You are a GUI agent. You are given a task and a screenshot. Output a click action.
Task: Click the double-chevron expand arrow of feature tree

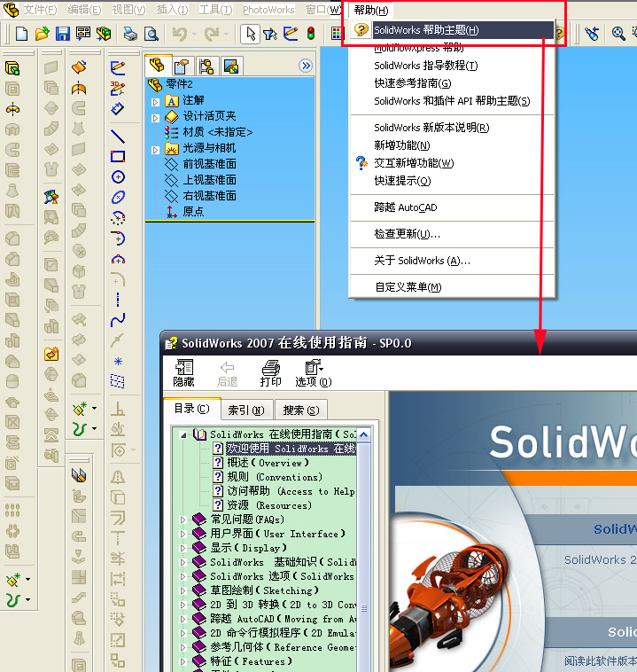(306, 66)
